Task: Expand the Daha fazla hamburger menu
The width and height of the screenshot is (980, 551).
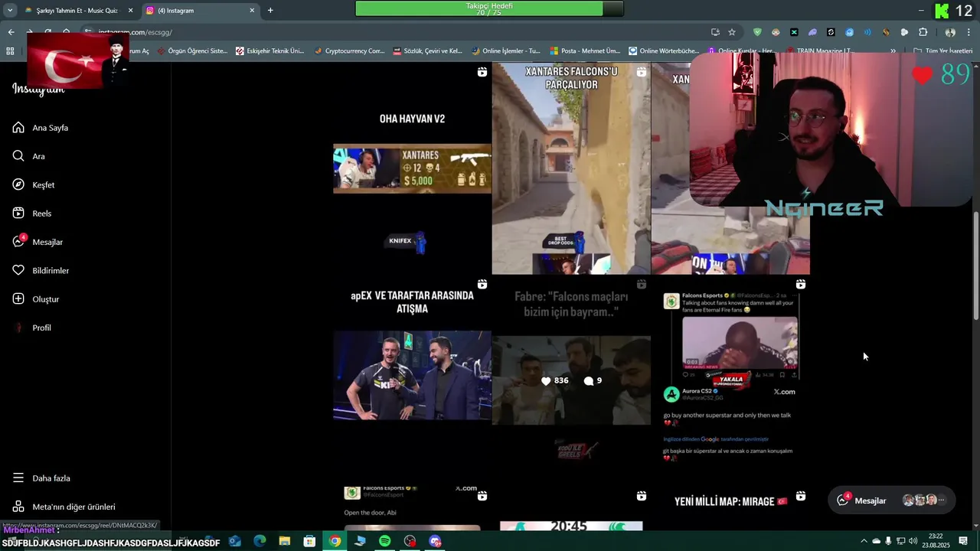Action: pos(18,478)
